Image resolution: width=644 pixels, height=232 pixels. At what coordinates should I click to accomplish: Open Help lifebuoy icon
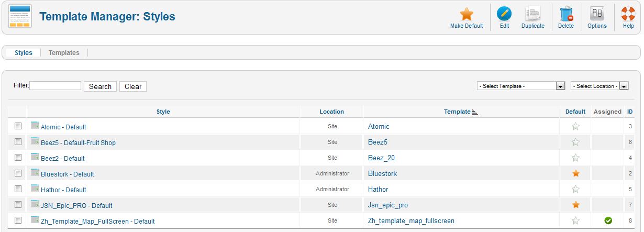[628, 14]
